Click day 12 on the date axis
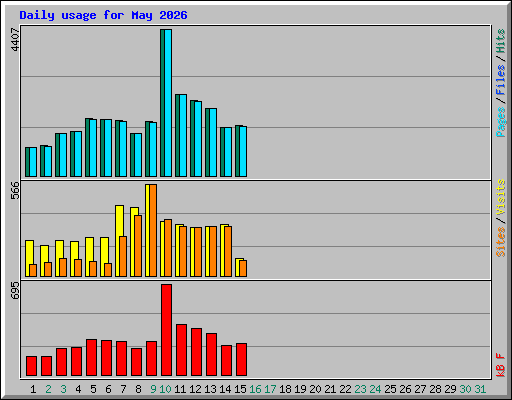Image resolution: width=512 pixels, height=400 pixels. 195,389
